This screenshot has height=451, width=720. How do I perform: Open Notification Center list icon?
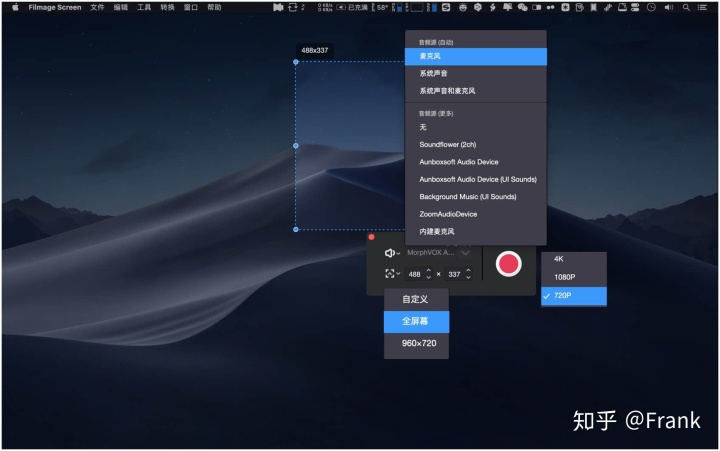pyautogui.click(x=702, y=7)
